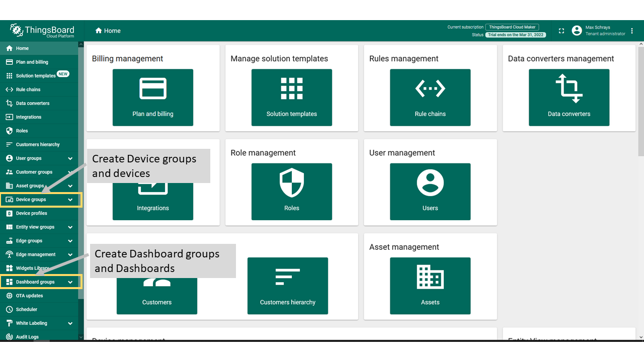Viewport: 644px width, 362px height.
Task: Open the OTA updates sidebar icon
Action: coord(9,296)
